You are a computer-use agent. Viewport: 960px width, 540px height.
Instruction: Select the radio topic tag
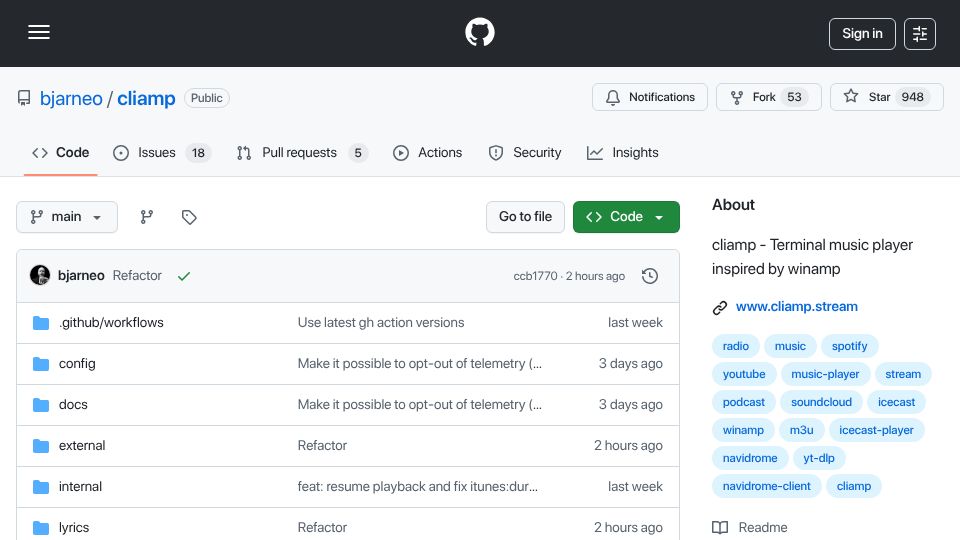coord(735,346)
